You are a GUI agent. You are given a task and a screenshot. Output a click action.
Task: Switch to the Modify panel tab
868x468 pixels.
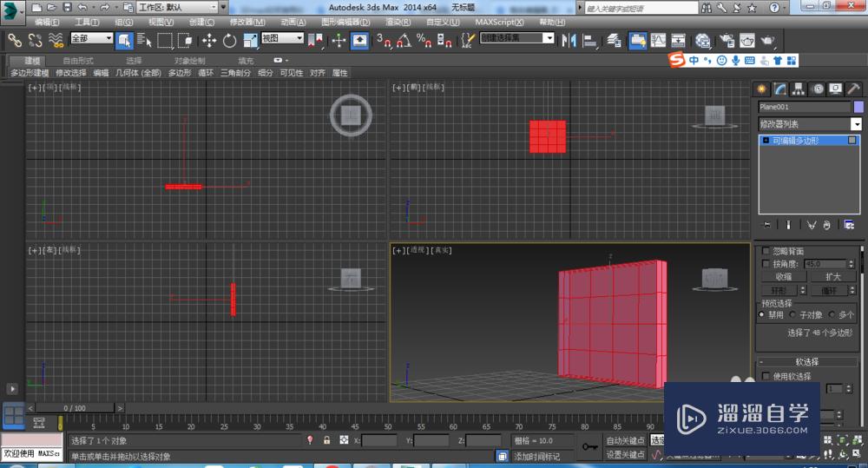click(x=780, y=89)
